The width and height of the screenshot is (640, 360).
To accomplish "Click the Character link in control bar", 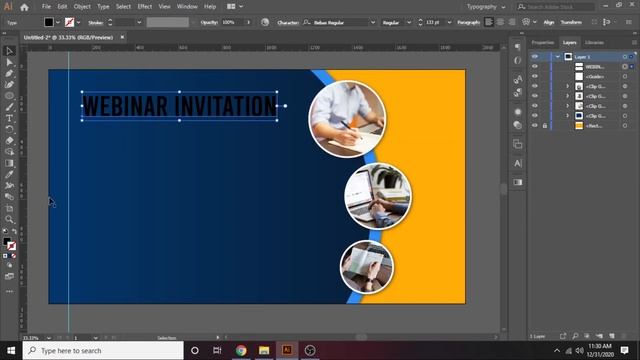I will coord(288,22).
